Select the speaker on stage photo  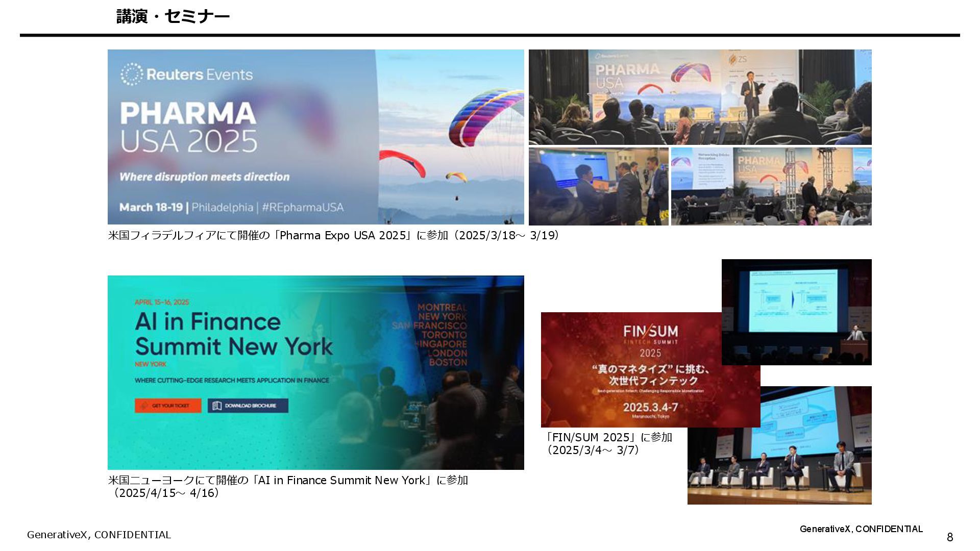coord(700,97)
